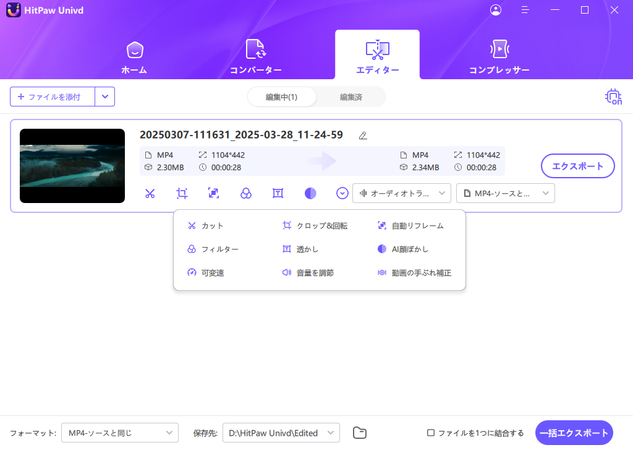This screenshot has height=450, width=633.
Task: Select 動画の手ぶれ補正 in the popup menu
Action: [x=414, y=273]
